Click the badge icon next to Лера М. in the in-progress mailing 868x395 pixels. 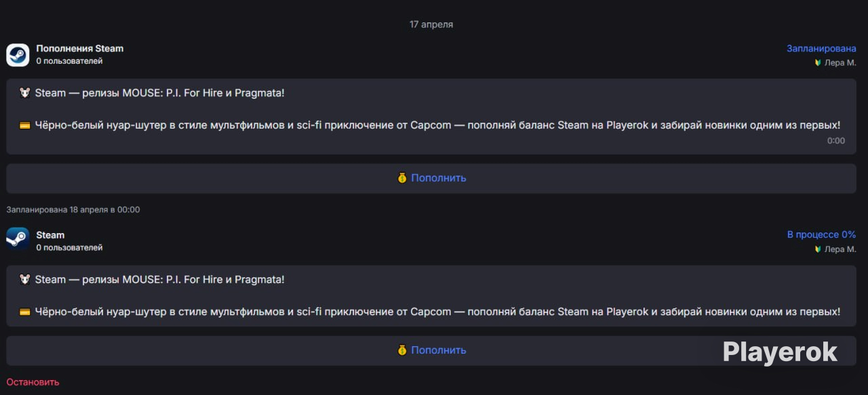pos(818,249)
